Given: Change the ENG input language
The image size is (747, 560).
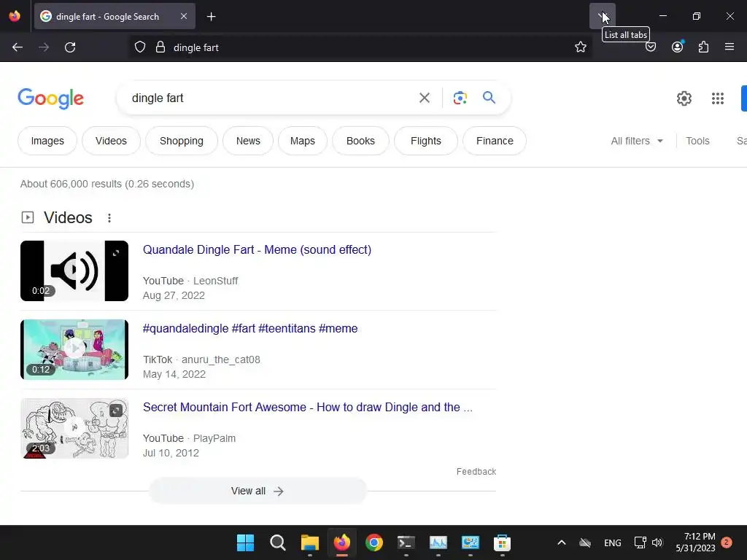Looking at the screenshot, I should 613,542.
